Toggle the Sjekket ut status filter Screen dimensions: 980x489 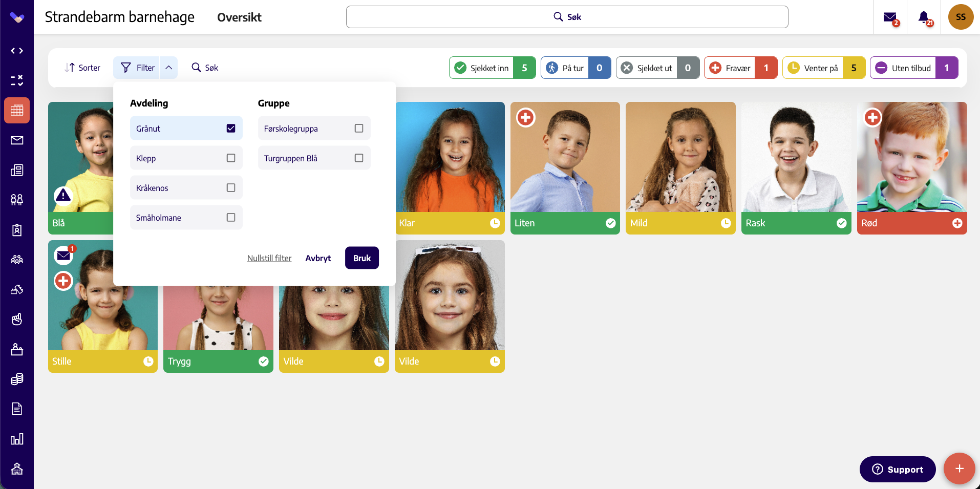point(657,68)
